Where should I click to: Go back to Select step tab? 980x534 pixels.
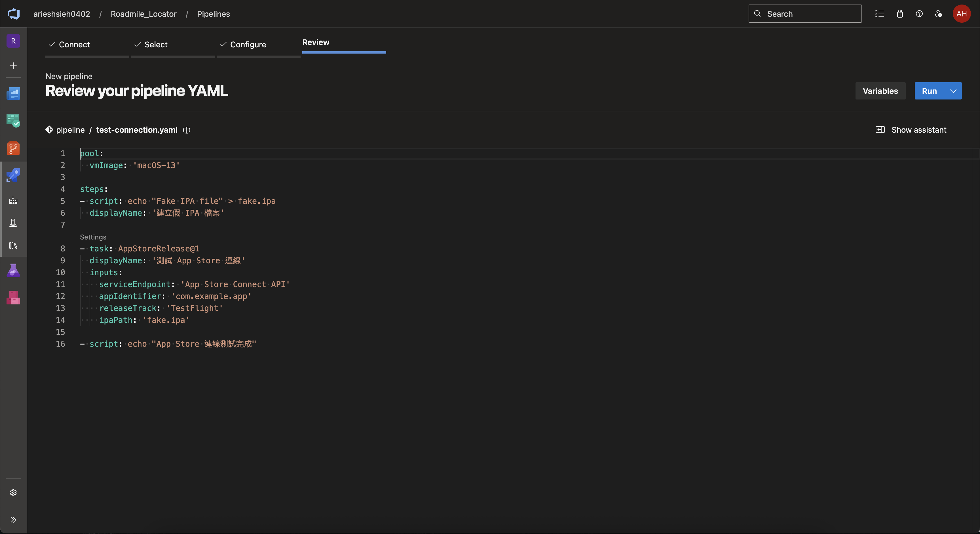(x=156, y=44)
